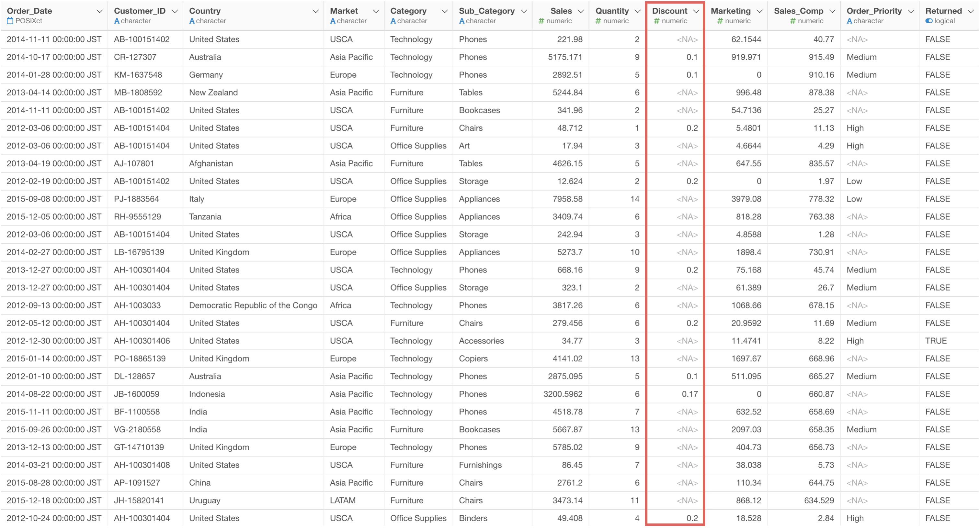The image size is (980, 528).
Task: Click the character type icon under Order_Priority
Action: pos(849,21)
